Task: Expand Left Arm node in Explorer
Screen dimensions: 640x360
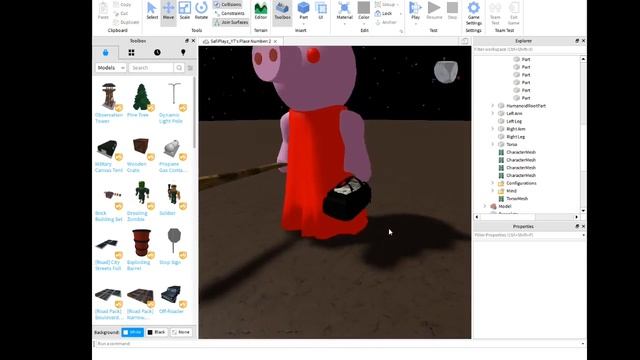Action: 493,113
